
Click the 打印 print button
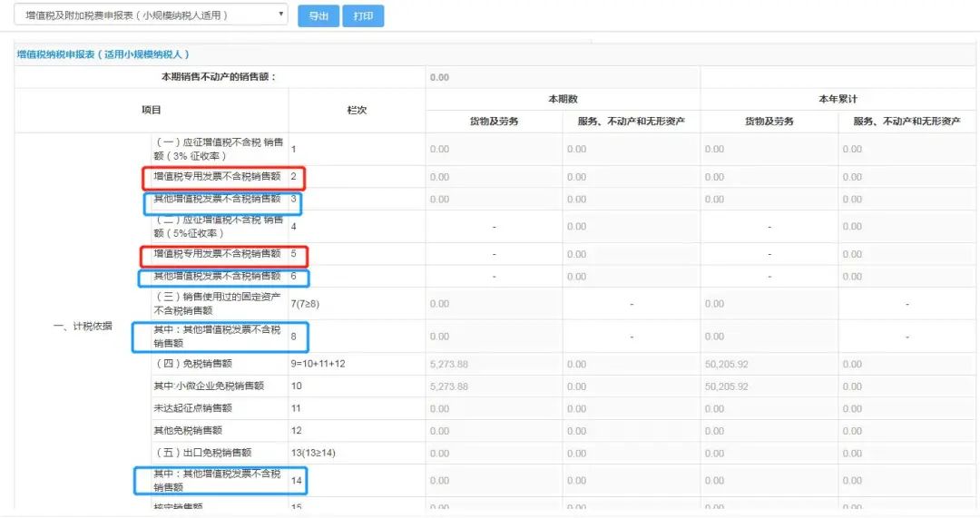pos(363,16)
